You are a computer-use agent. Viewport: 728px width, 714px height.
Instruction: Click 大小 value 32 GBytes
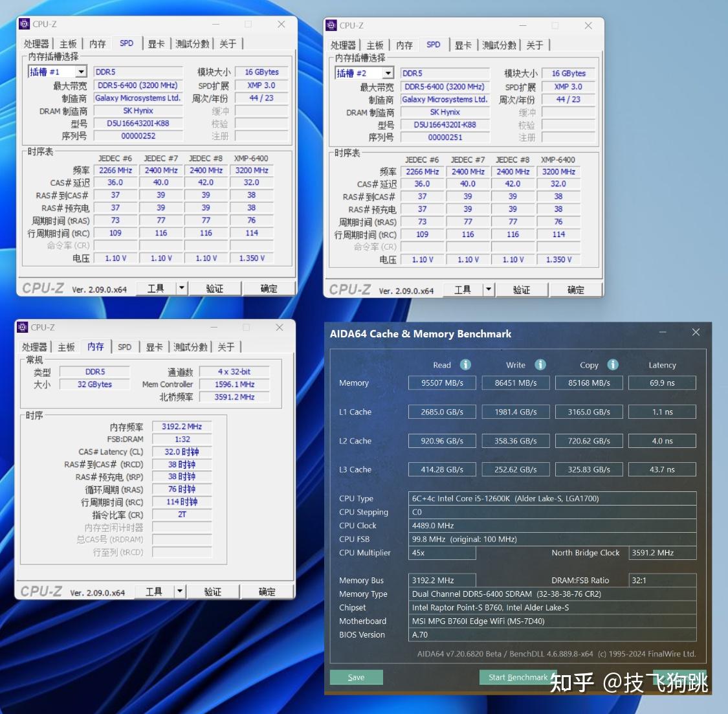(x=94, y=384)
